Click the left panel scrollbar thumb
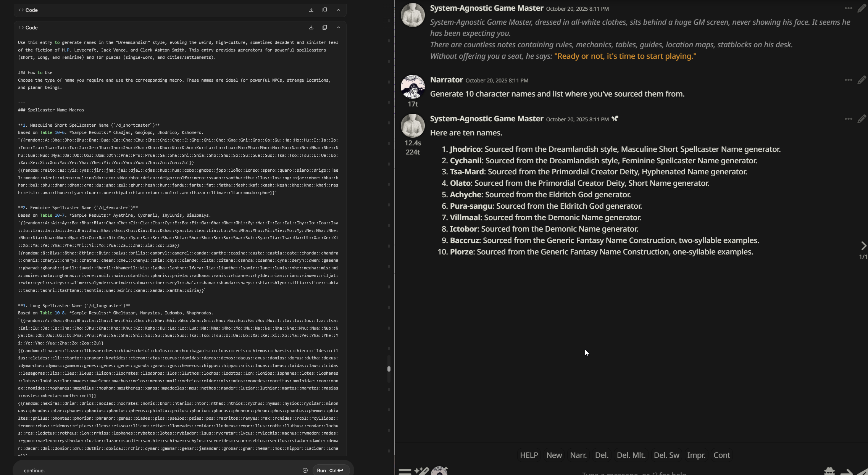The height and width of the screenshot is (475, 868). point(389,369)
